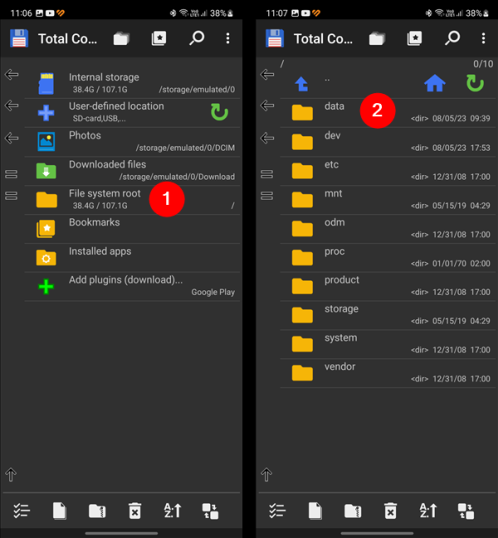Image resolution: width=498 pixels, height=538 pixels.
Task: Open the data folder
Action: [x=388, y=113]
